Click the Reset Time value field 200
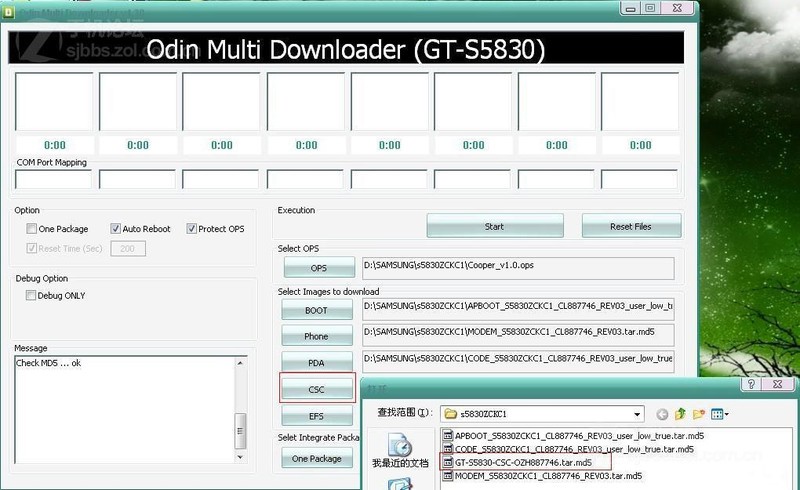 point(128,249)
